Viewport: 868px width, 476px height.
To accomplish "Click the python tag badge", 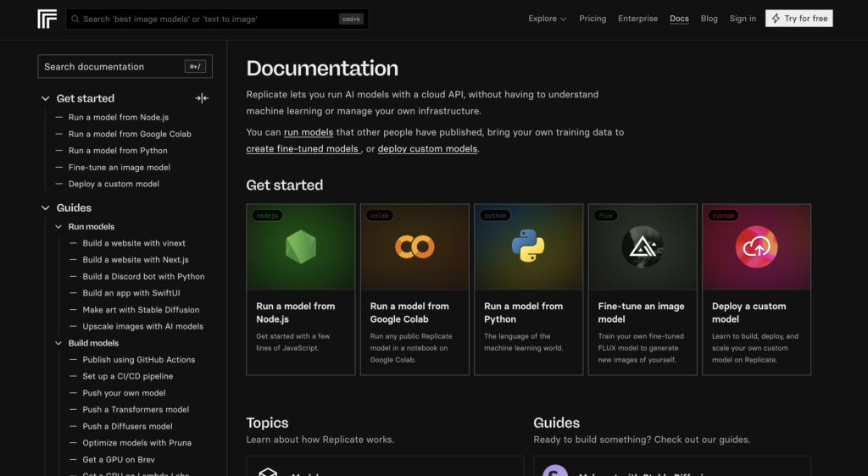I will pos(495,216).
